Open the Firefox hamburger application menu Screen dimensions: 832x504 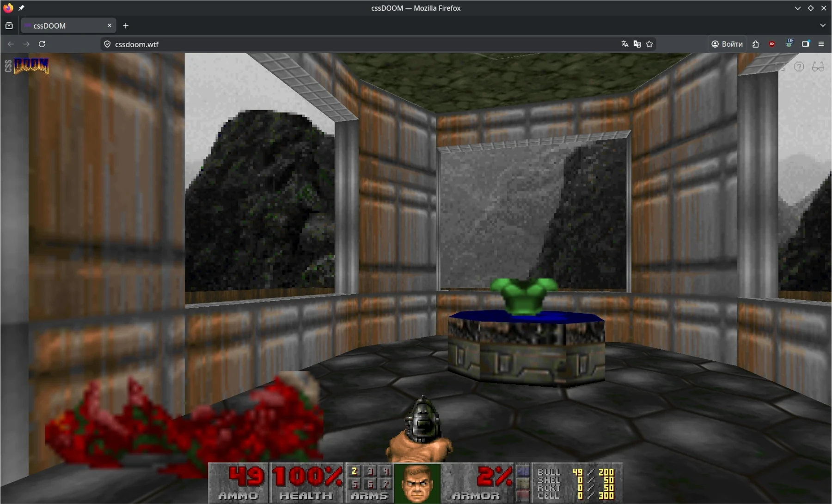click(x=821, y=44)
